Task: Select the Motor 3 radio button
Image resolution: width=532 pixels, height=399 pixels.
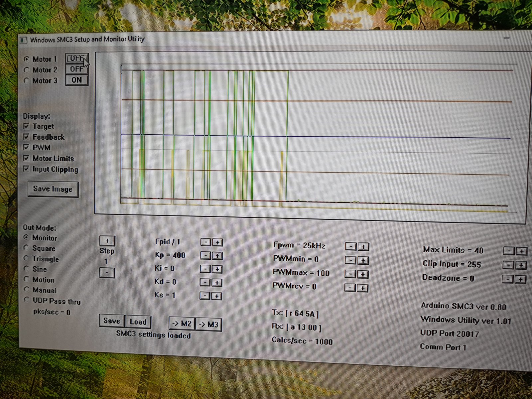Action: pyautogui.click(x=26, y=80)
